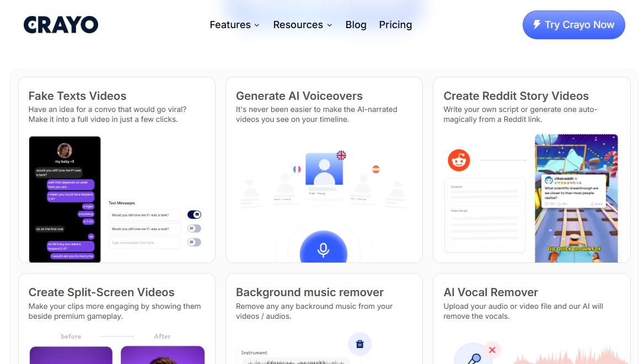Click the 'Text Messages' label
The image size is (644, 364).
point(121,203)
